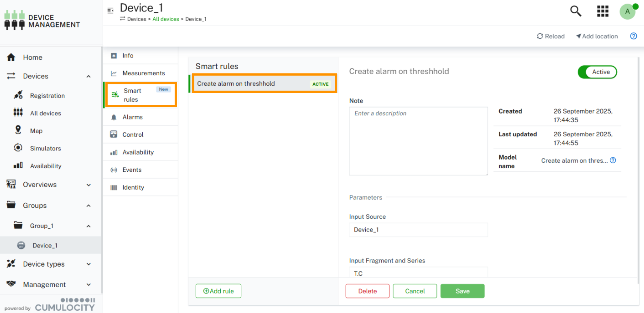Screen dimensions: 644x313
Task: Click the Save button
Action: point(462,291)
